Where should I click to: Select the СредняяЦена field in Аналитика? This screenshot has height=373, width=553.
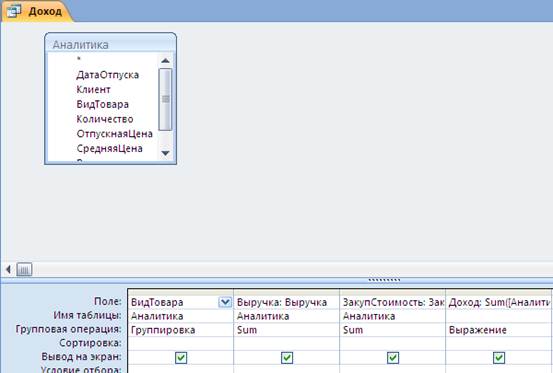pos(110,148)
